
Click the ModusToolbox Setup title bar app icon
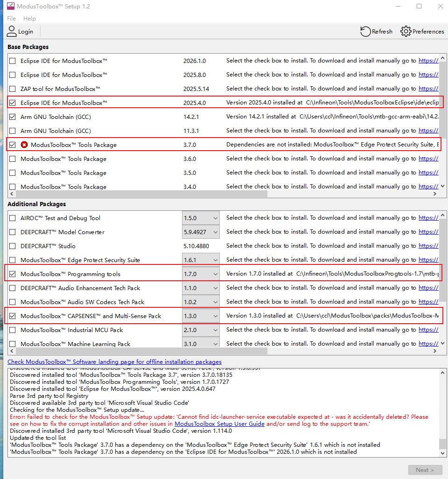point(11,6)
